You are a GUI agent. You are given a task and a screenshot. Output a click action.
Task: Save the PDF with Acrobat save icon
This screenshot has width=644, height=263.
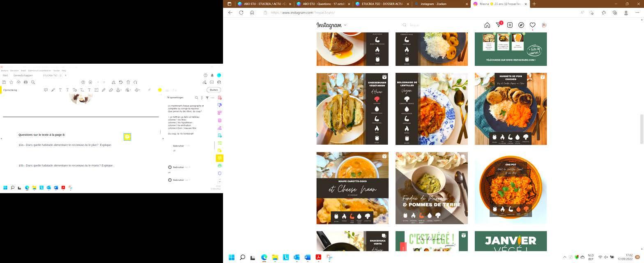(4, 82)
